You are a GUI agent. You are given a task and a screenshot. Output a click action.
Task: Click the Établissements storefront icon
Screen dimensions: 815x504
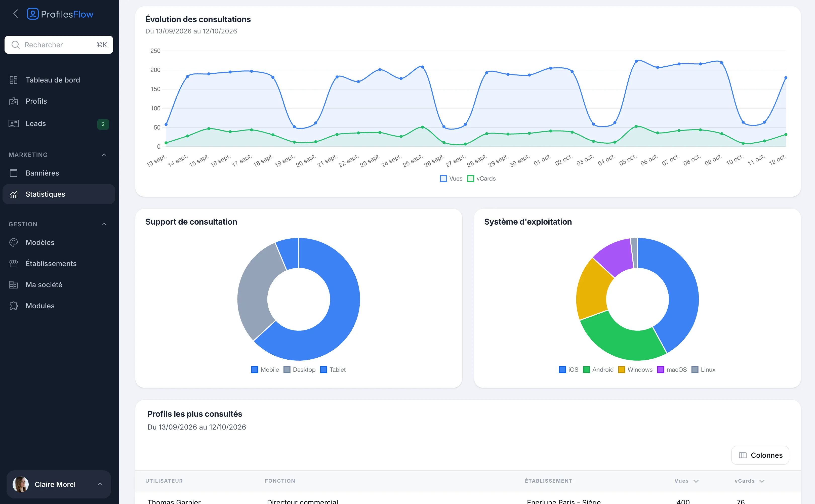pyautogui.click(x=13, y=264)
